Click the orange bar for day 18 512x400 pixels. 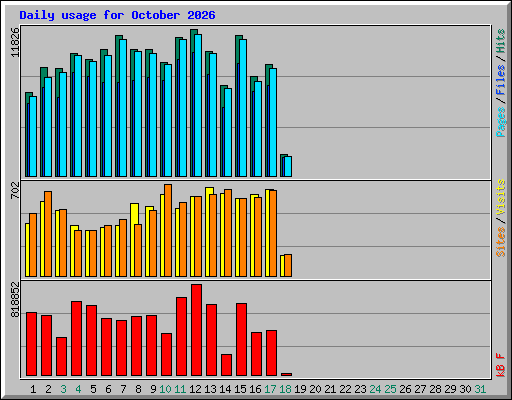point(288,265)
